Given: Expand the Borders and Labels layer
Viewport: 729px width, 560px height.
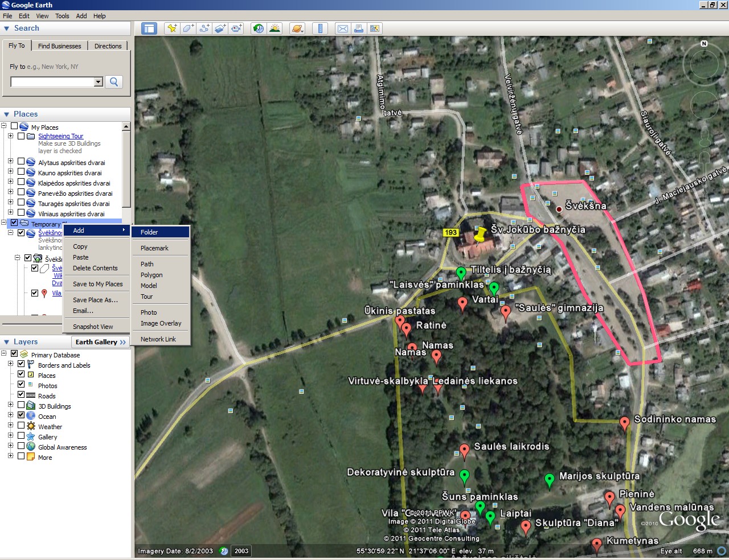Looking at the screenshot, I should click(x=10, y=364).
